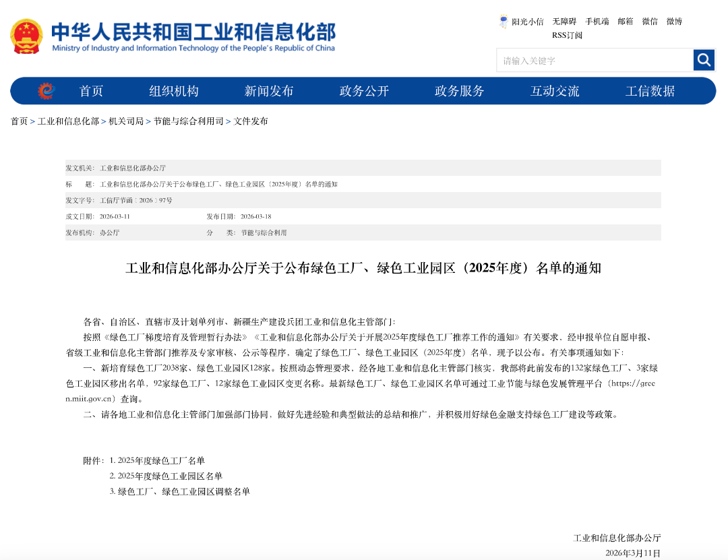
Task: Click the 无障碍 accessibility link
Action: (564, 22)
